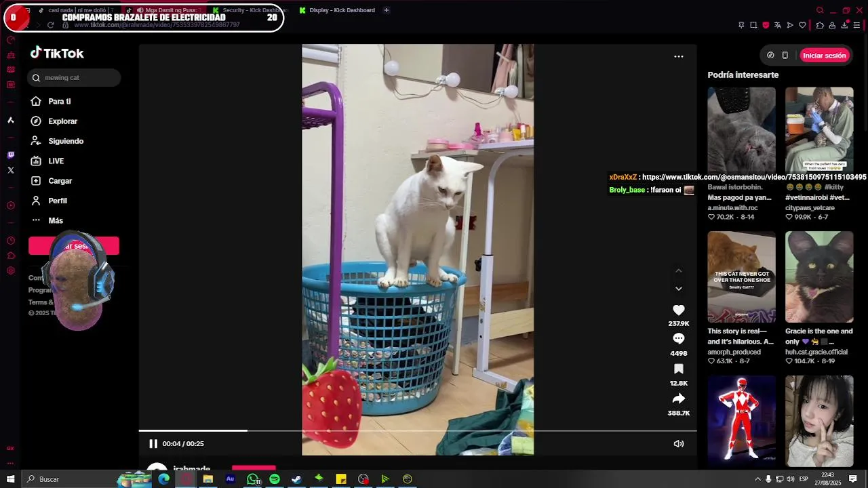Open the translate page icon
Image resolution: width=868 pixels, height=488 pixels.
pos(778,25)
